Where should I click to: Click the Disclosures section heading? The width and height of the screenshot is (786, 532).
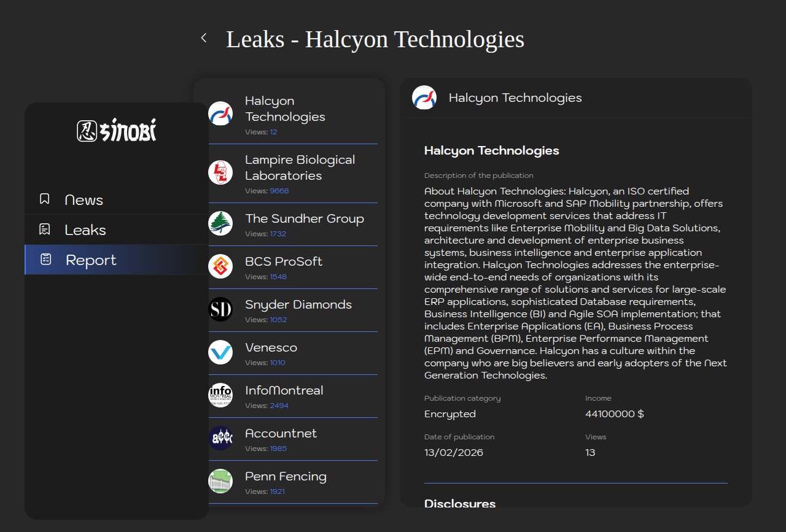(460, 503)
